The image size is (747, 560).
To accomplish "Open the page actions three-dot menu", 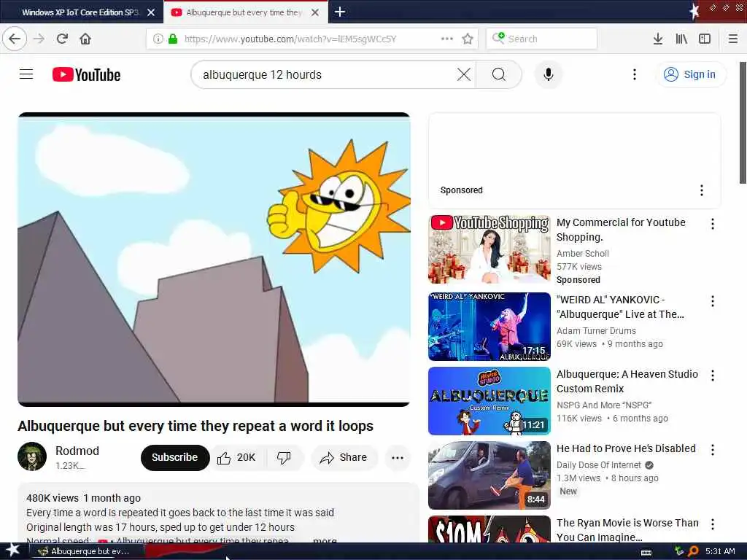I will click(x=447, y=39).
